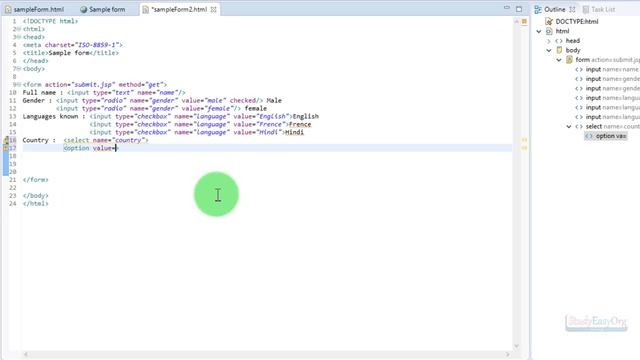Click the sampleForm2.html file icon
Image resolution: width=640 pixels, height=360 pixels.
(145, 9)
